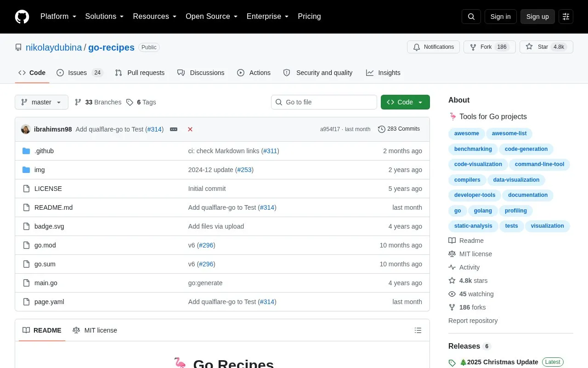Click the img folder icon

pyautogui.click(x=26, y=170)
